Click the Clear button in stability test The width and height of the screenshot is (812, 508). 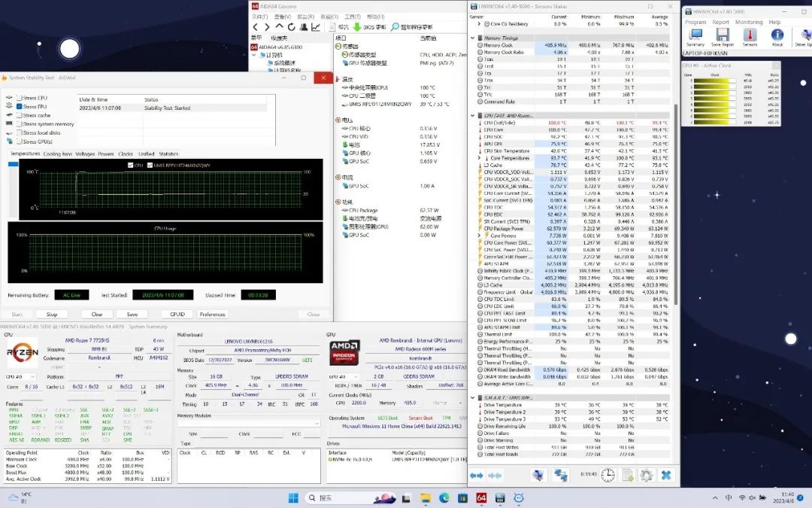[97, 314]
